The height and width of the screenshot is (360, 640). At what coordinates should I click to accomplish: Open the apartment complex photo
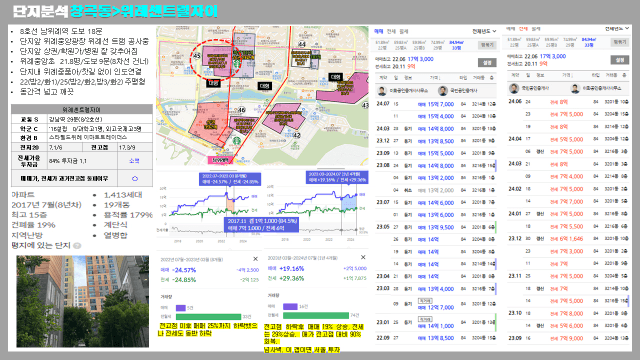point(82,302)
